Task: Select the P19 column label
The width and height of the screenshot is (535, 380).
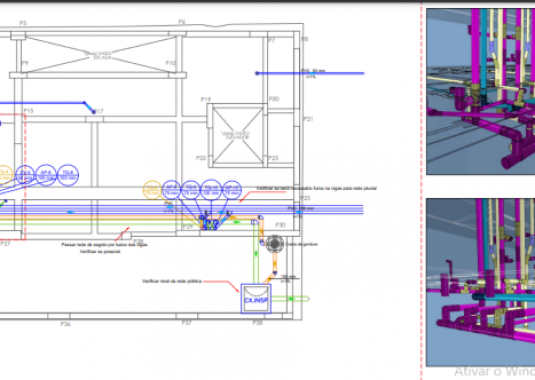Action: tap(205, 99)
